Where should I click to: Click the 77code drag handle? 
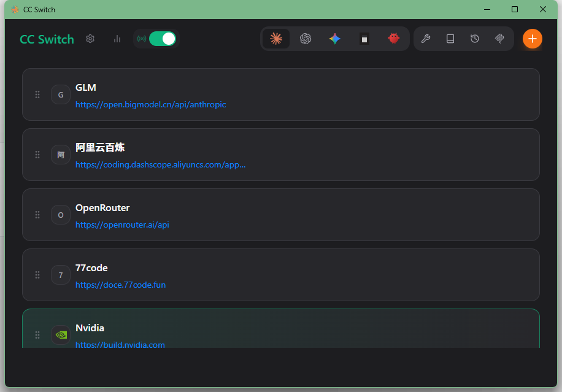[37, 275]
